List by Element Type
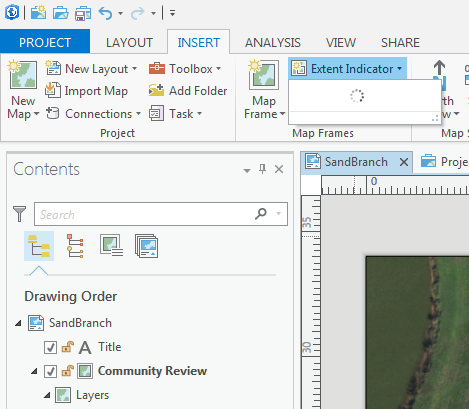 [x=75, y=246]
